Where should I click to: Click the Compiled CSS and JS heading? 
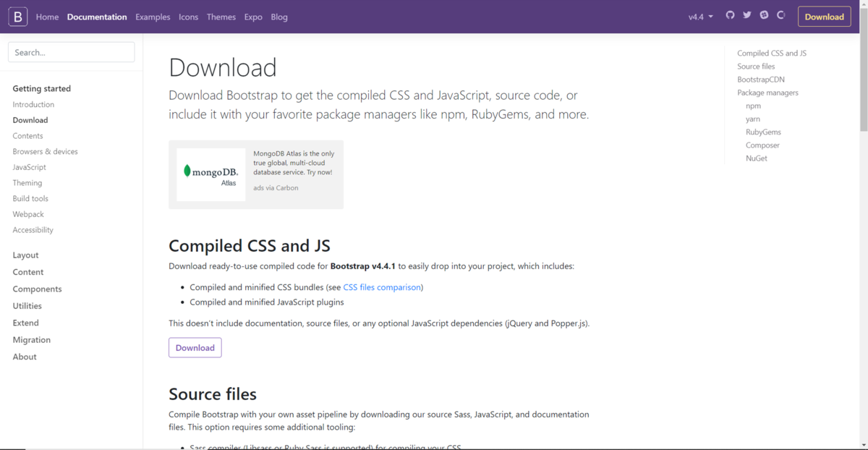click(x=250, y=245)
